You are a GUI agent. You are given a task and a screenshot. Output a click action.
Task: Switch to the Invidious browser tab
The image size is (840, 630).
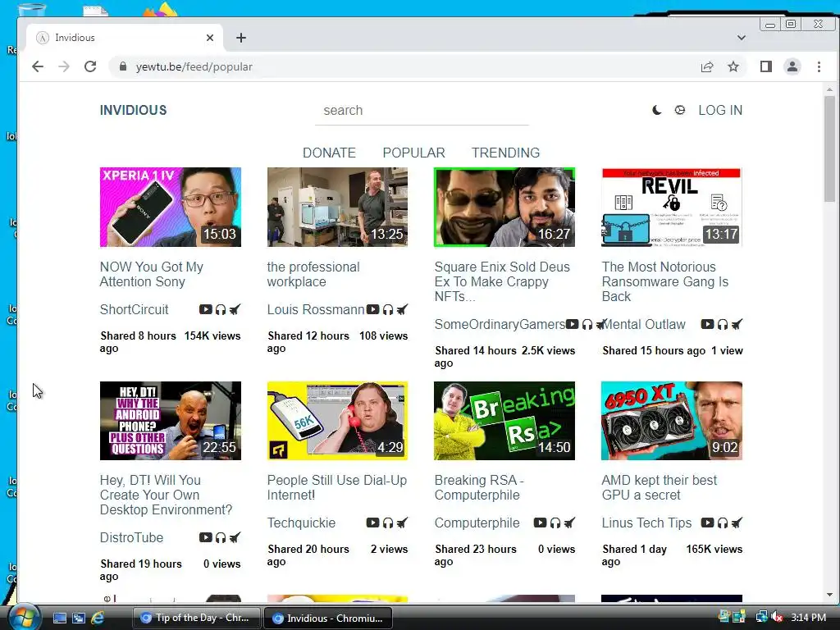[x=125, y=38]
